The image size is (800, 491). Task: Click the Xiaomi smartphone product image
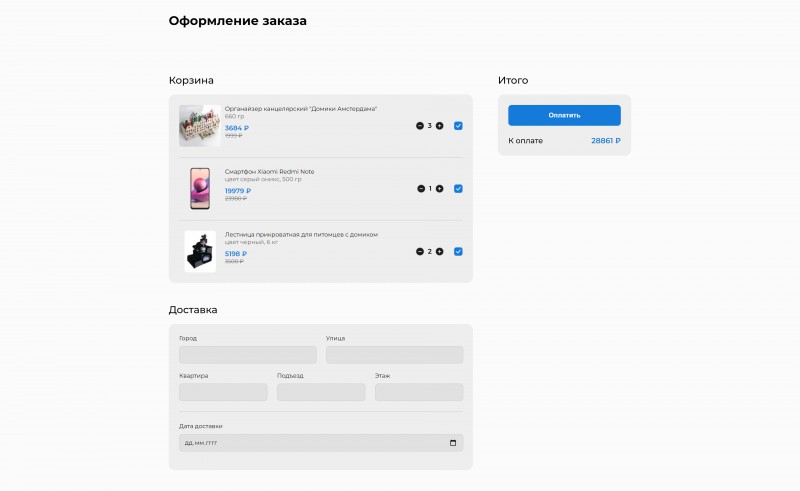[200, 189]
